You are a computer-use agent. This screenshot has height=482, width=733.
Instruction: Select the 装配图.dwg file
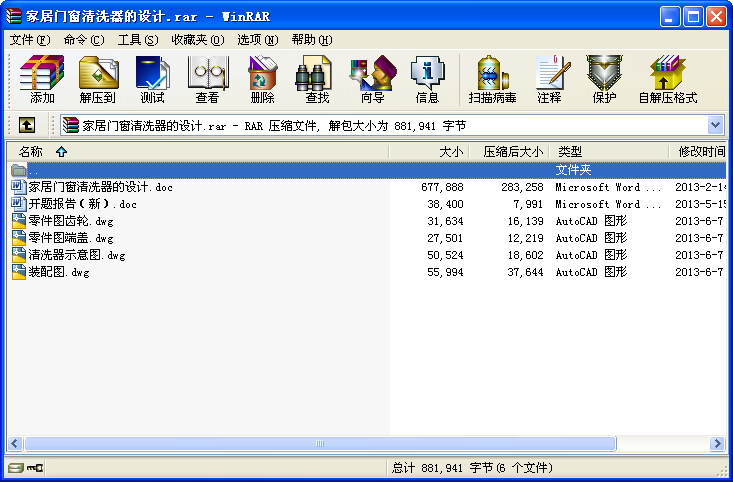tap(59, 272)
